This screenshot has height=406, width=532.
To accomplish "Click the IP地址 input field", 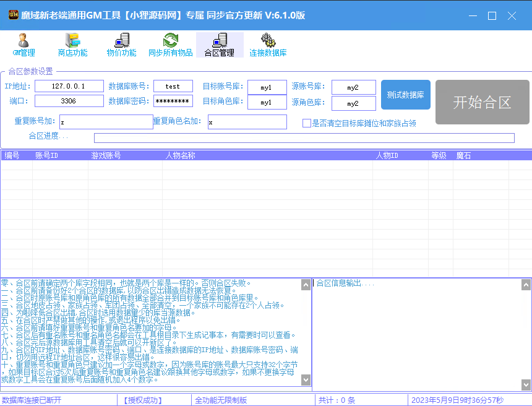I will point(69,86).
